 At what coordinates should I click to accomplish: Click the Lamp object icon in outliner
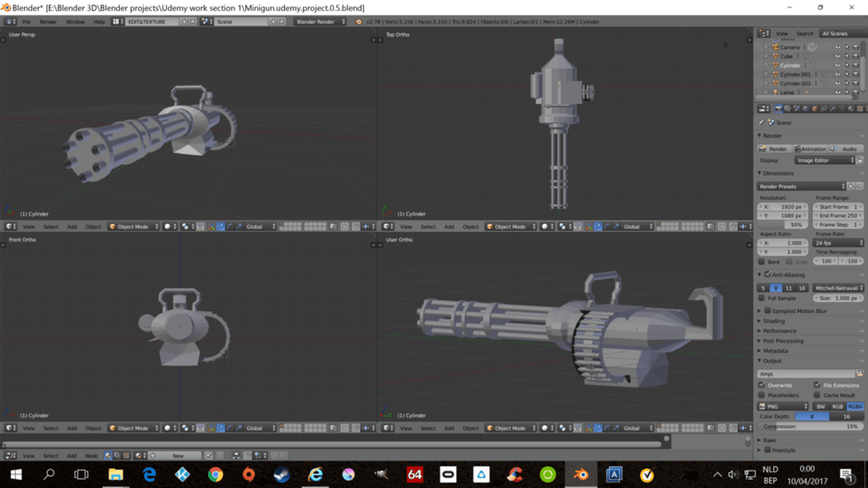pos(776,92)
